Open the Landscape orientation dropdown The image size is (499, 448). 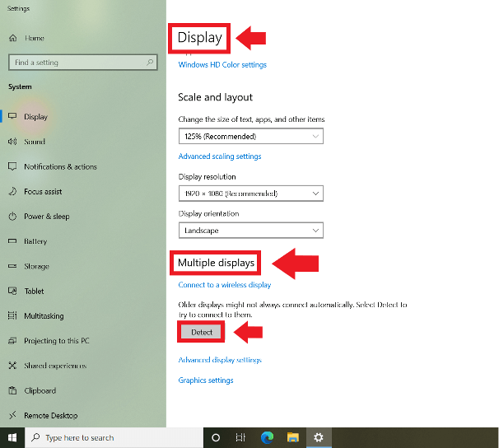tap(251, 231)
